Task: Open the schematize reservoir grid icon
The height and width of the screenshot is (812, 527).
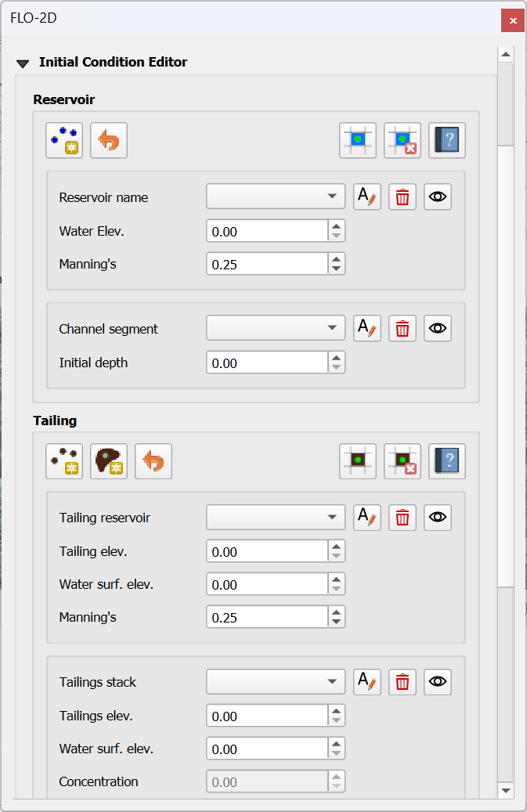Action: [357, 140]
